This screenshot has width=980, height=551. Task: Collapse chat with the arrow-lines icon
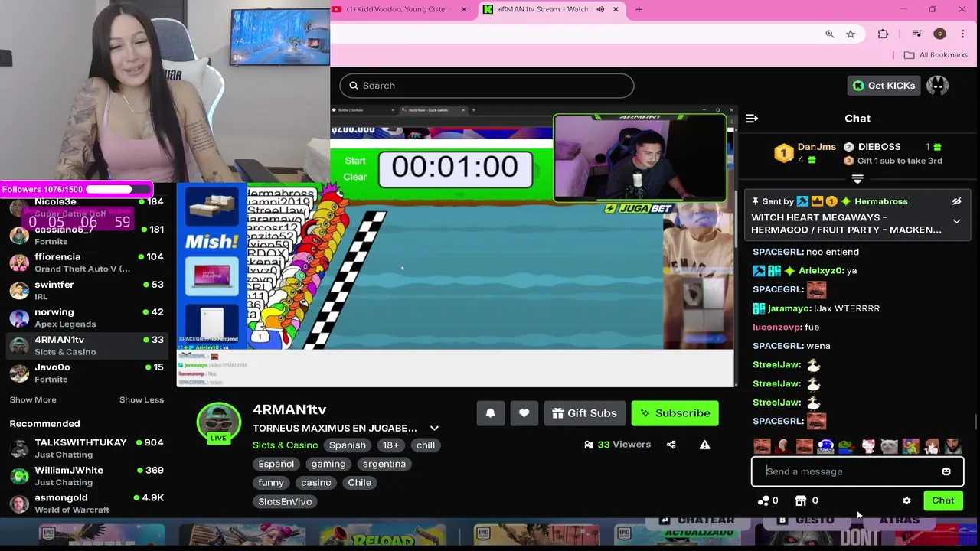[752, 119]
